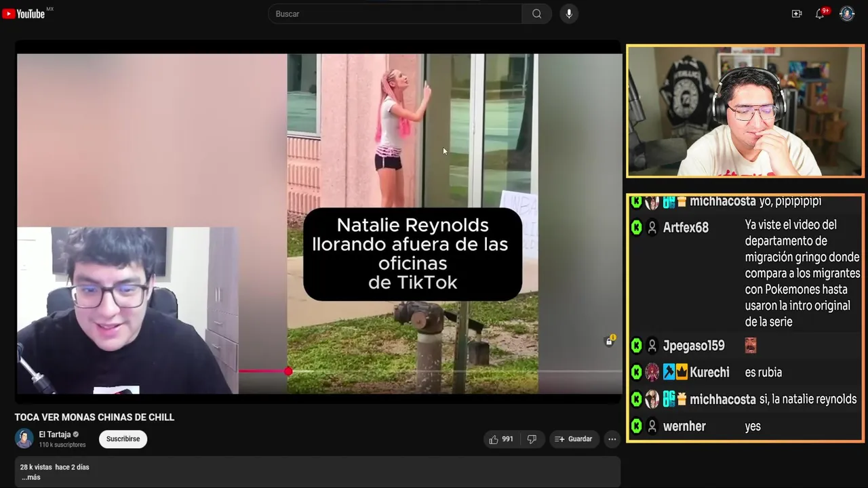The width and height of the screenshot is (868, 488).
Task: Click the Kick badge beside wernher
Action: pyautogui.click(x=636, y=426)
